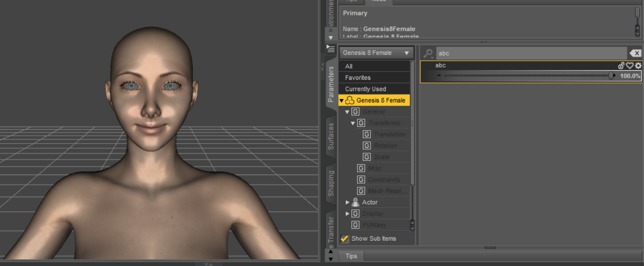
Task: Open the Tips tab at the bottom
Action: [351, 256]
